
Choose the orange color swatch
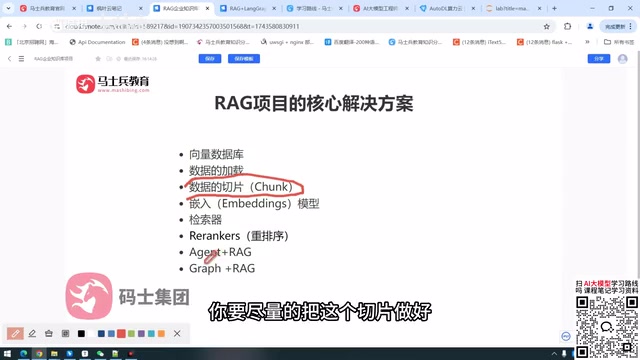[x=161, y=333]
